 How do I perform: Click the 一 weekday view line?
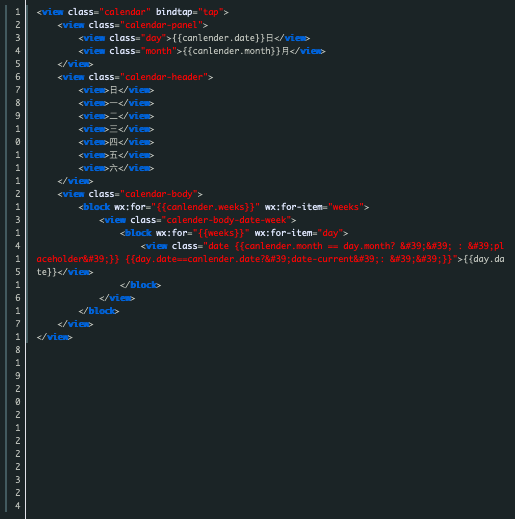click(x=116, y=103)
